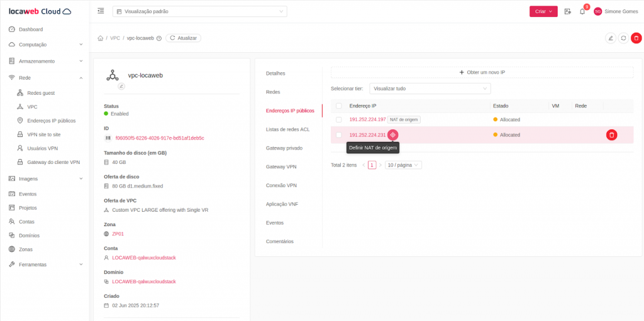This screenshot has height=321, width=644.
Task: Go to pagination page 1
Action: (372, 165)
